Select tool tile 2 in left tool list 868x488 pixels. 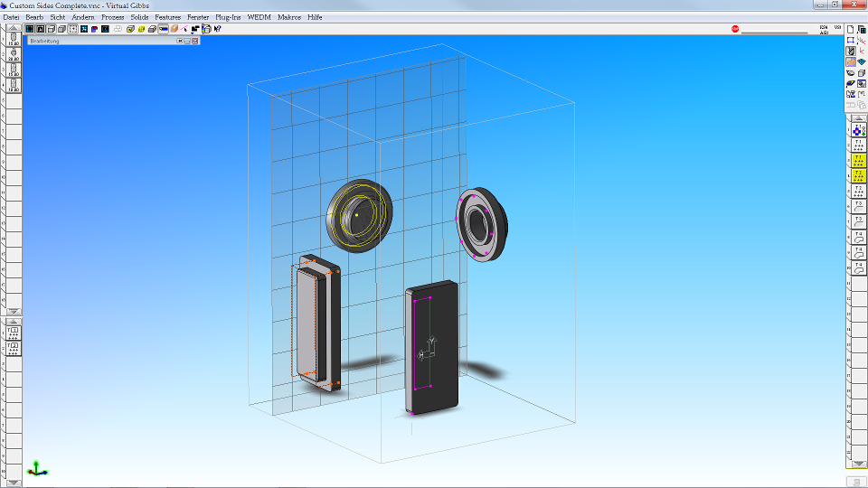point(14,54)
